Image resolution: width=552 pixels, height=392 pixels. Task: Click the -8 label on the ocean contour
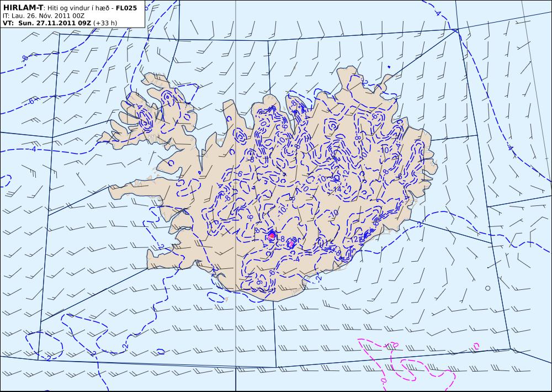tap(24, 58)
